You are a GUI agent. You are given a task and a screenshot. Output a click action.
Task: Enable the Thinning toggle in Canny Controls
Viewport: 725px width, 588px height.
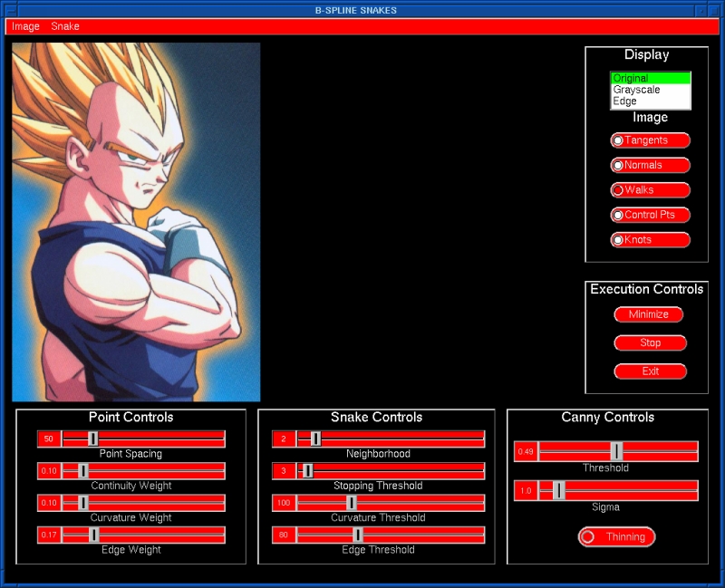[616, 536]
